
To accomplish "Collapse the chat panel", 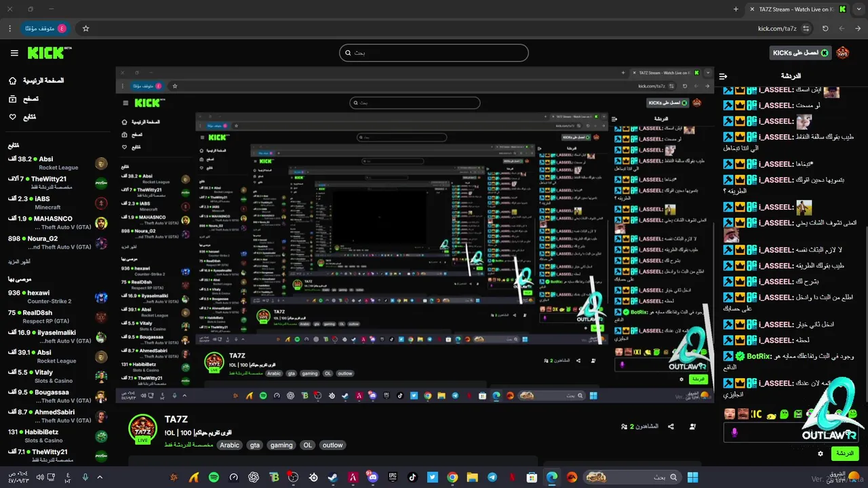I will (723, 76).
